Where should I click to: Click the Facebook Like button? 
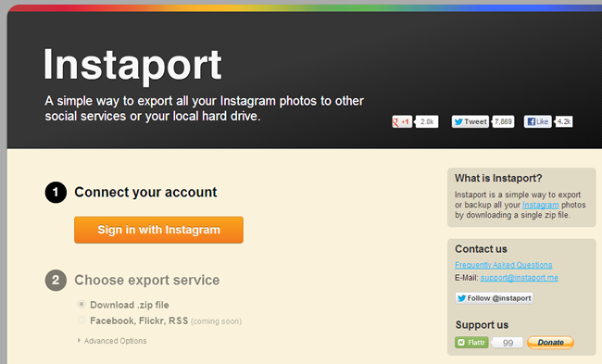coord(537,121)
